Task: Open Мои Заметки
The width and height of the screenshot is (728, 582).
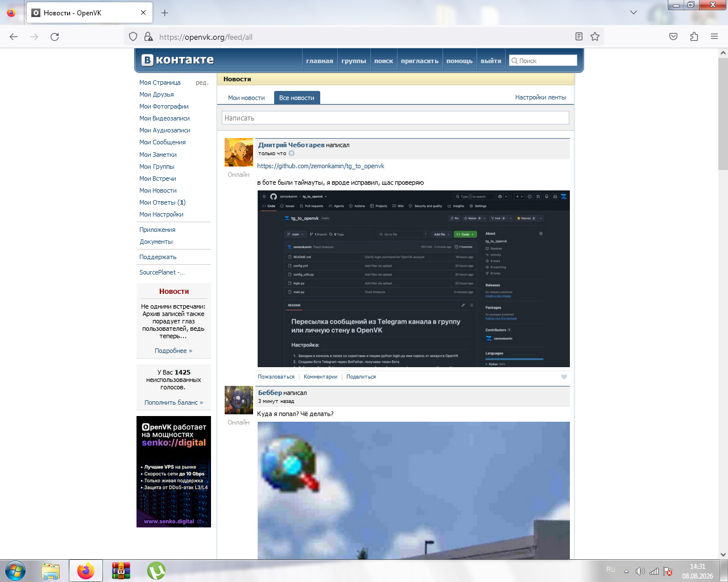Action: pos(158,155)
